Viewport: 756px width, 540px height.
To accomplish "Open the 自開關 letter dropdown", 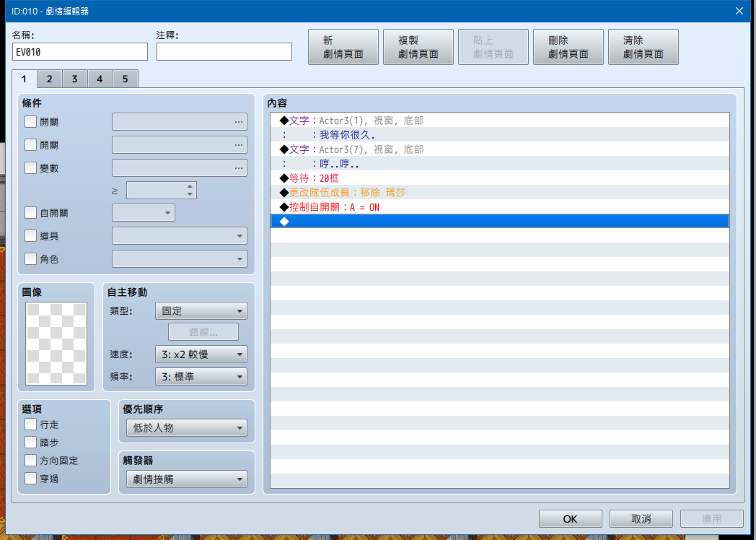I will [x=144, y=213].
